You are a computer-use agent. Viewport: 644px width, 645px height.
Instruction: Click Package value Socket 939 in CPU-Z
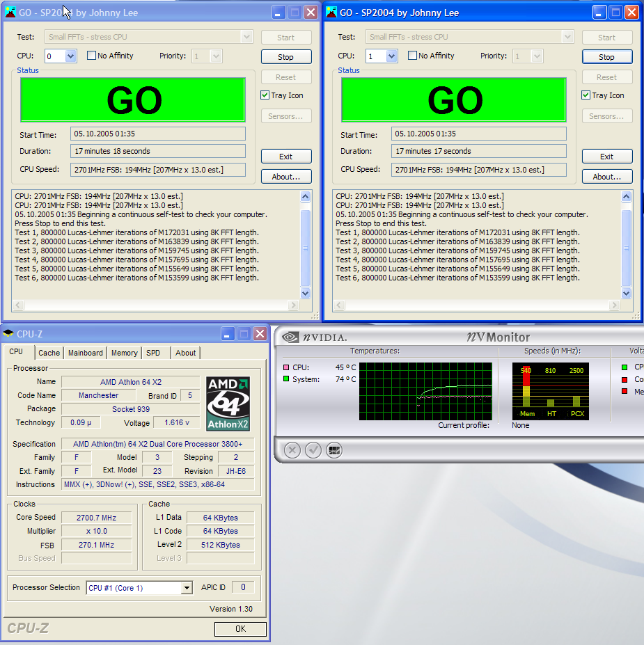(x=131, y=409)
